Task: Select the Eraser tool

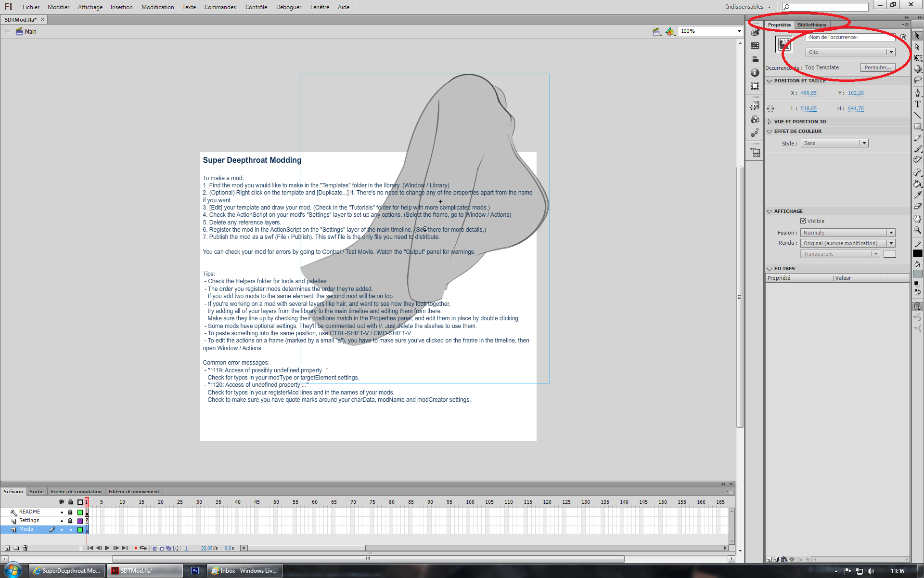Action: 918,206
